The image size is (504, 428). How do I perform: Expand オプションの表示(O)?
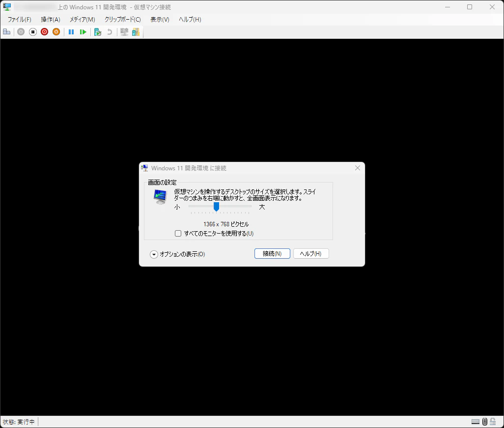tap(177, 254)
